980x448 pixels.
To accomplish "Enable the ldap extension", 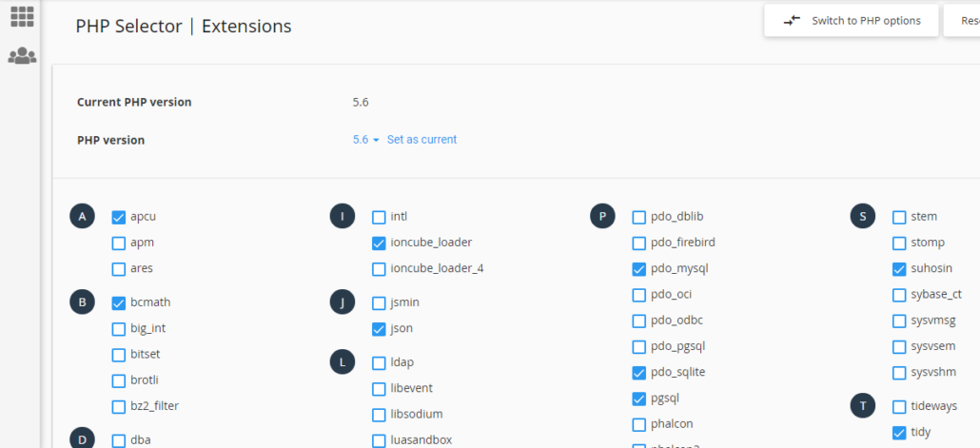I will (x=379, y=362).
